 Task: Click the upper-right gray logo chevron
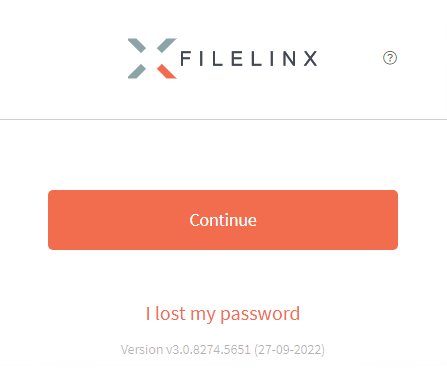(167, 45)
